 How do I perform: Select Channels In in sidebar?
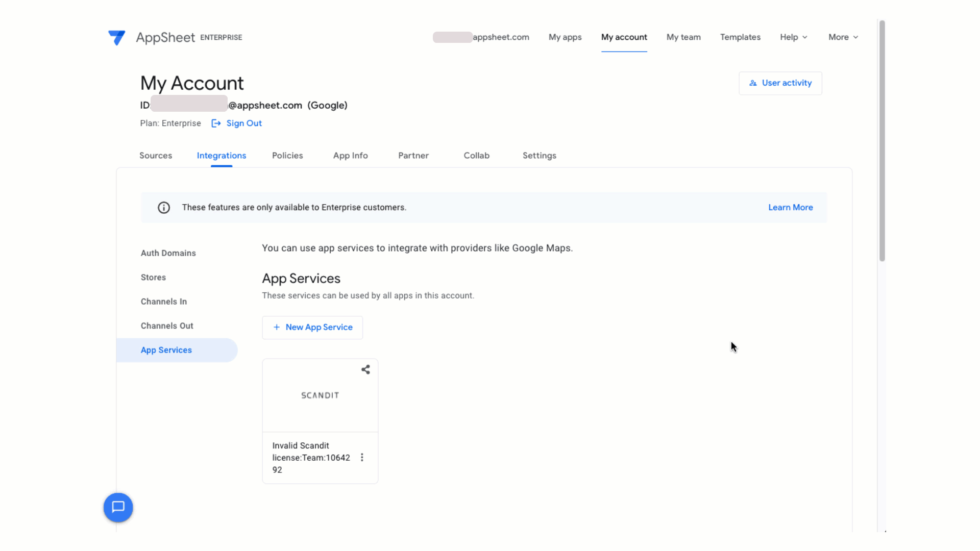(x=164, y=302)
